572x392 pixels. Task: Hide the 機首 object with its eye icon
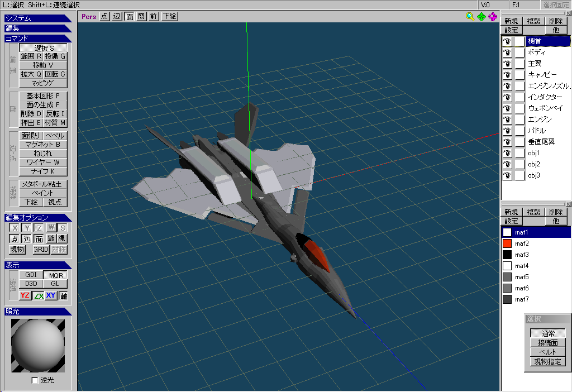pyautogui.click(x=507, y=41)
